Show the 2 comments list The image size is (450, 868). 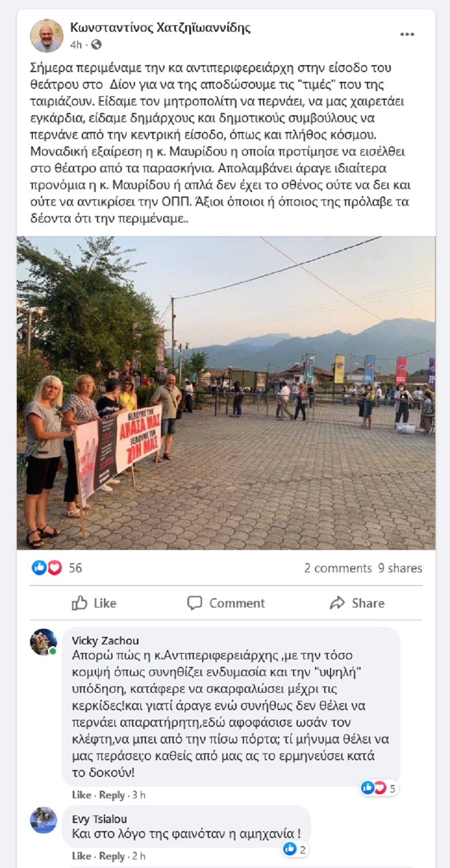338,568
